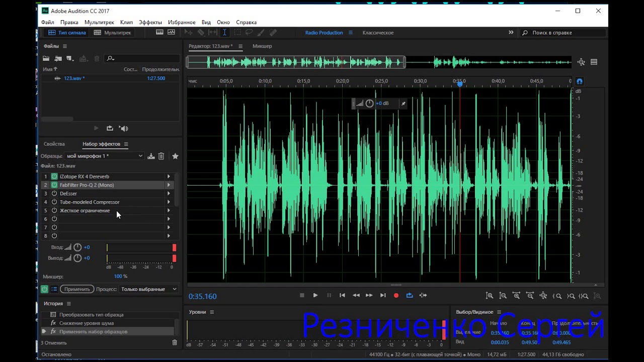Select history step Преобразовать тип образца

[91, 315]
